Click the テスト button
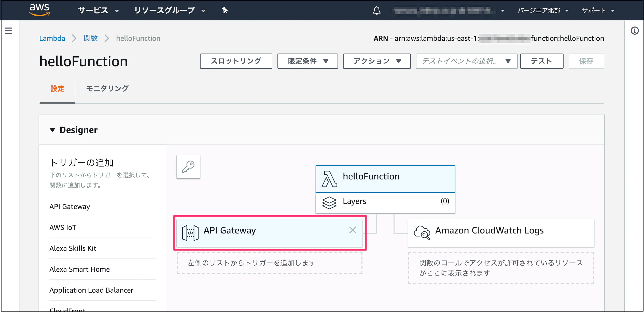This screenshot has height=312, width=644. (542, 61)
